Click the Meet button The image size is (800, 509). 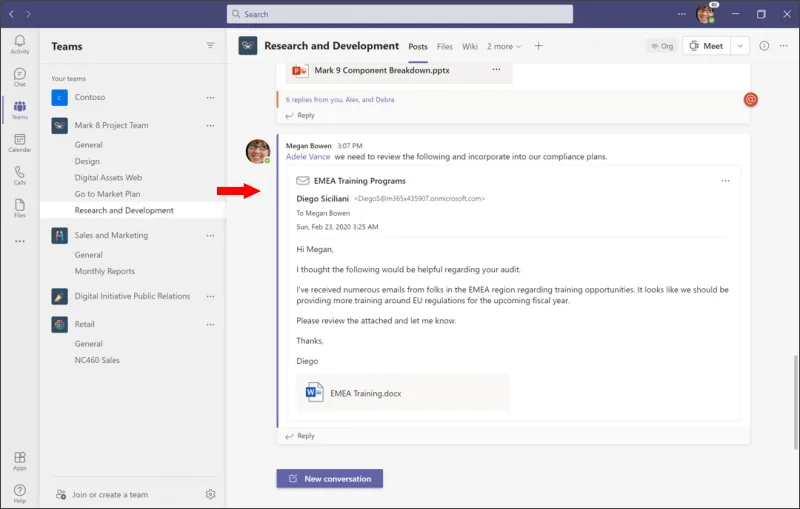pos(707,46)
